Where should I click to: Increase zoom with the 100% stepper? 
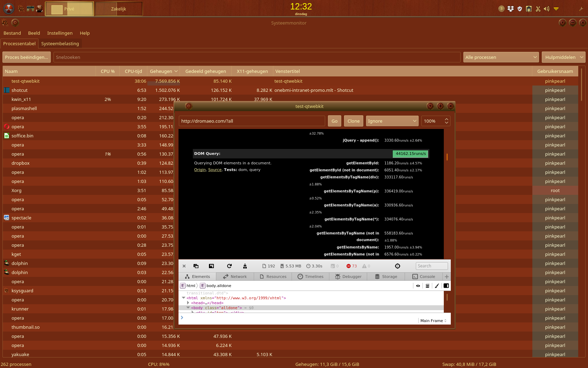tap(446, 119)
